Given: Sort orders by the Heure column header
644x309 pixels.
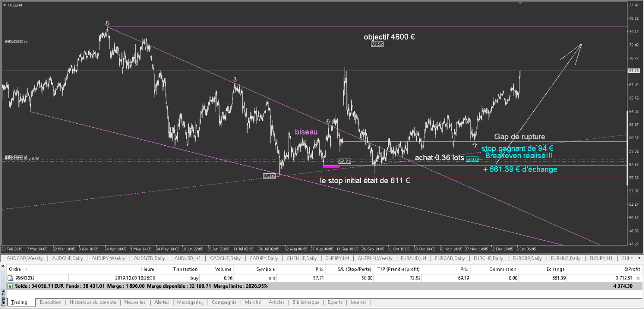Looking at the screenshot, I should pyautogui.click(x=113, y=269).
